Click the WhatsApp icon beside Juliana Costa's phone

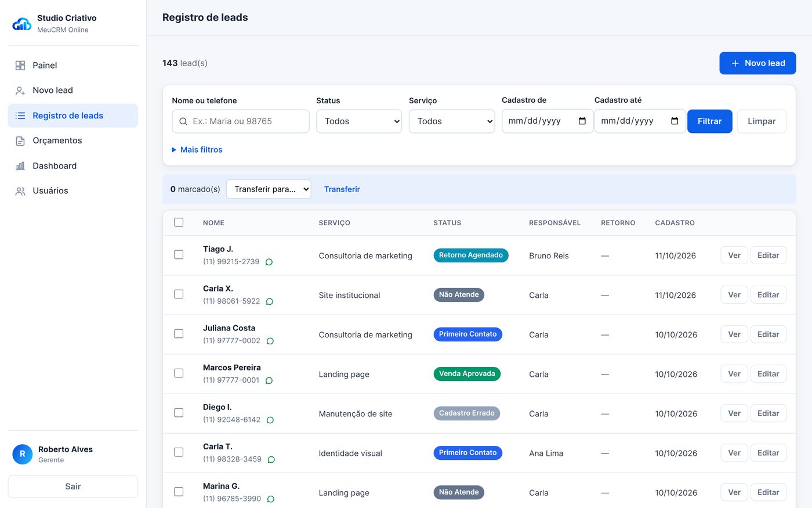click(x=270, y=341)
